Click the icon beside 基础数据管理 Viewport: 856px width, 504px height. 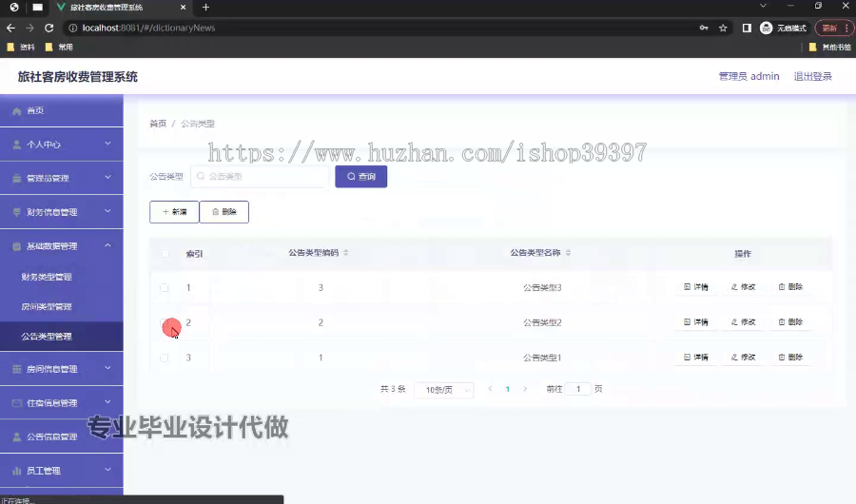(16, 246)
